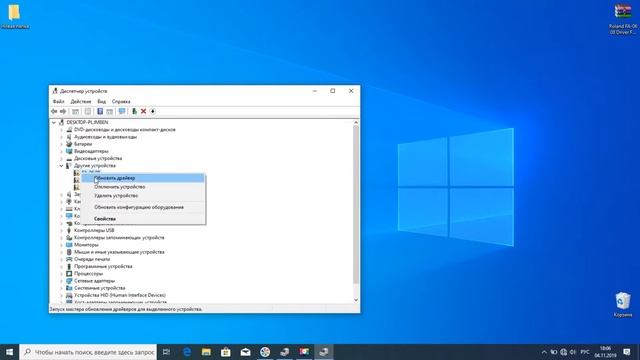Select Контроллеры запоминающих устройств row
This screenshot has width=640, height=360.
[119, 238]
